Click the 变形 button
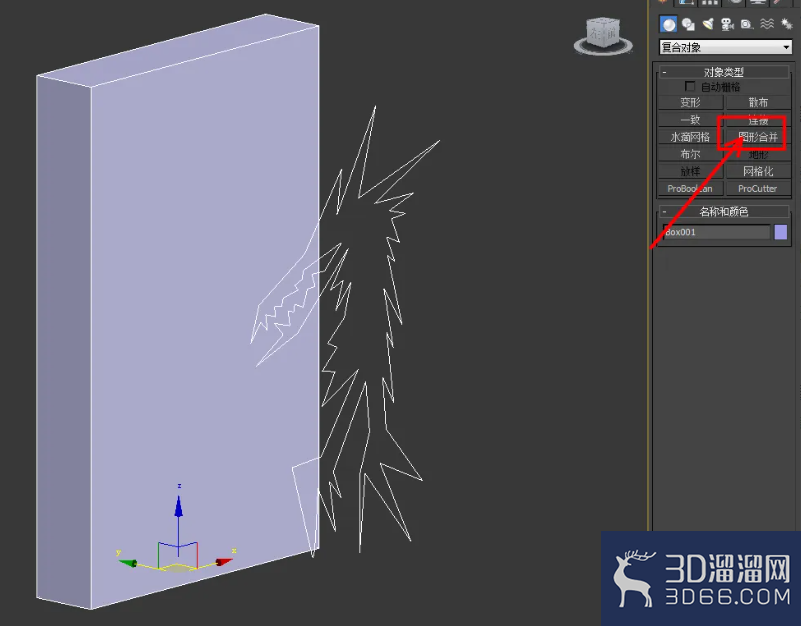This screenshot has width=801, height=626. [690, 102]
